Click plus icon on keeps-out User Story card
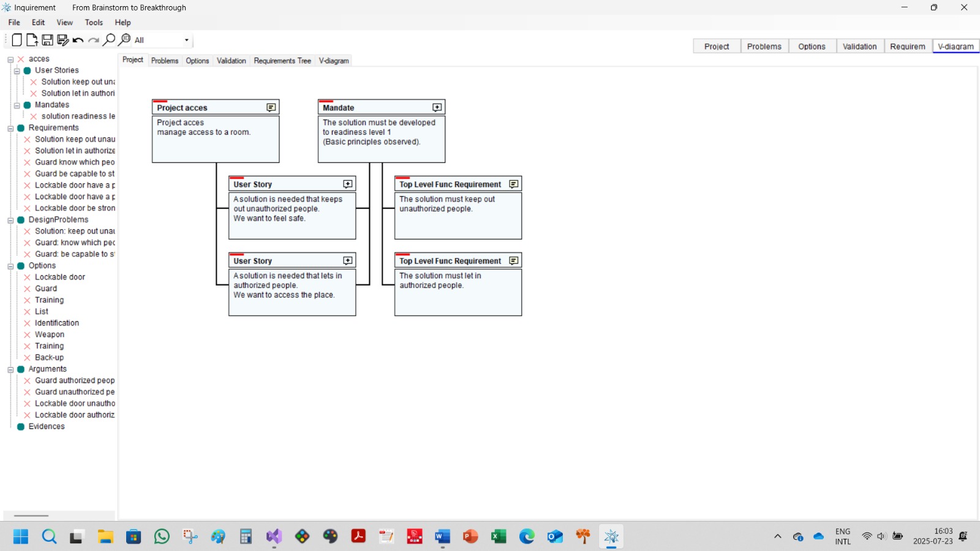Viewport: 980px width, 551px height. click(347, 184)
